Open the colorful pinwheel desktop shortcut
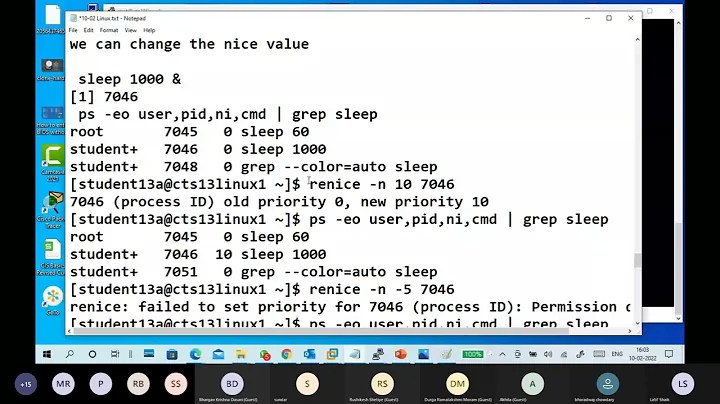The width and height of the screenshot is (720, 404). coord(53,301)
